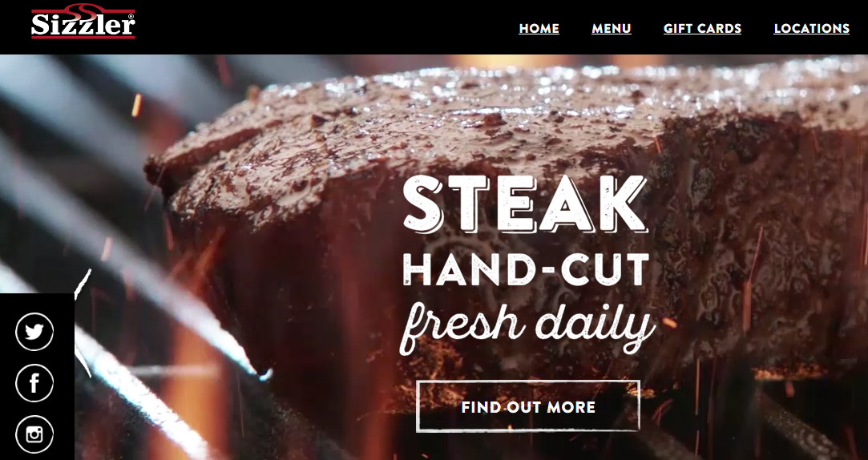
Task: Open Sizzler's Facebook page icon
Action: tap(34, 382)
